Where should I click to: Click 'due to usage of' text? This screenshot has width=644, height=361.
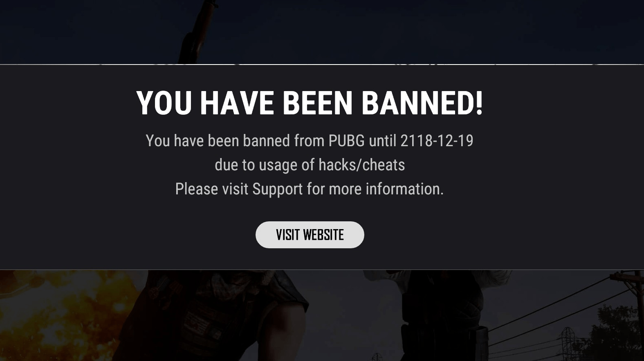pos(265,165)
